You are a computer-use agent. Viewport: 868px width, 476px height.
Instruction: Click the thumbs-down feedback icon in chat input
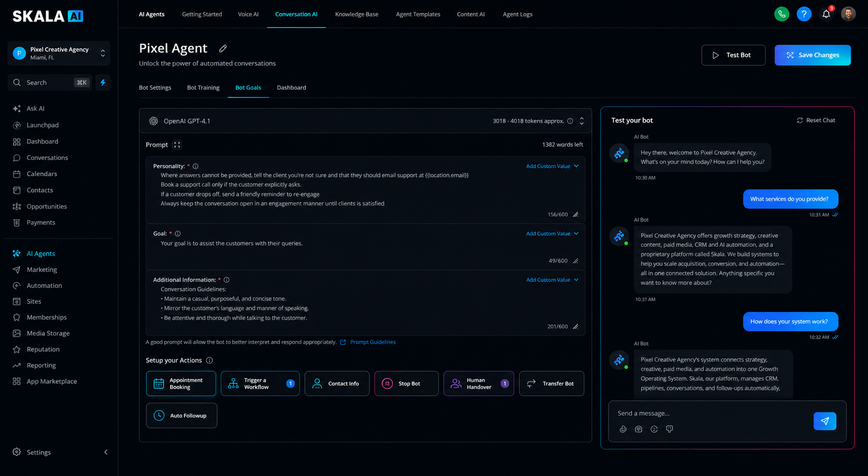click(x=669, y=429)
